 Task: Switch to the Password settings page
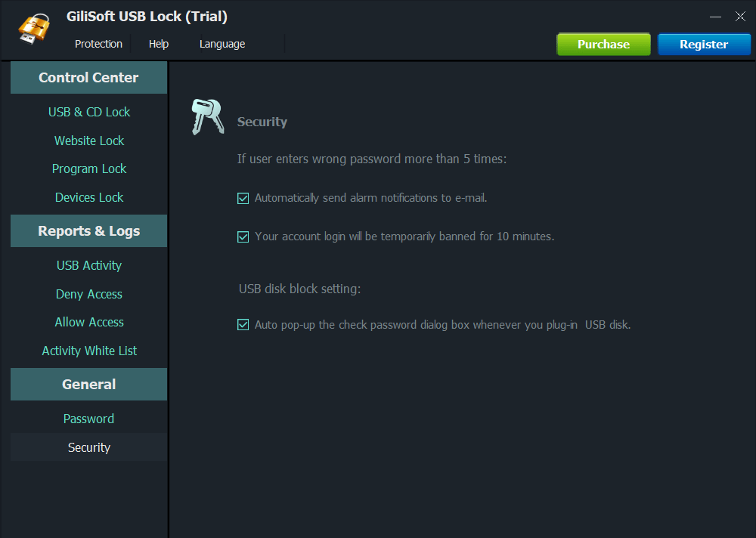89,419
